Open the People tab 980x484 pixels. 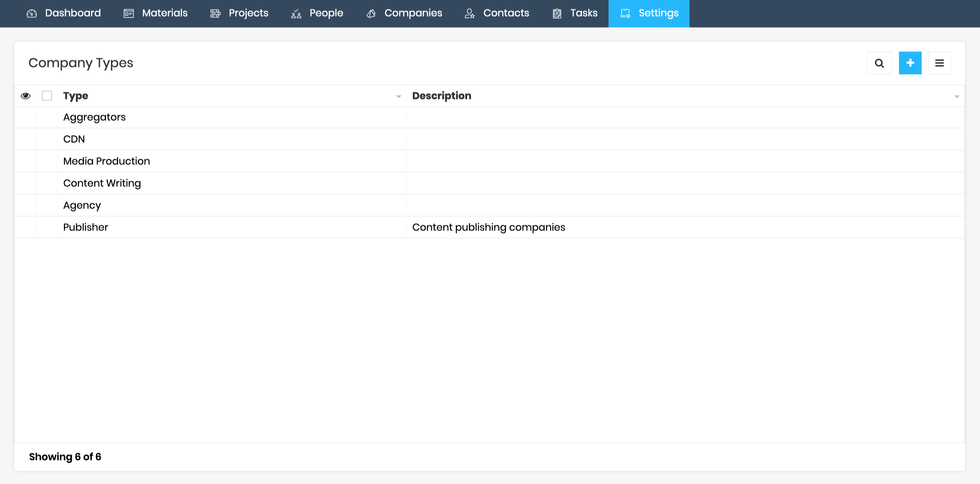pos(317,13)
